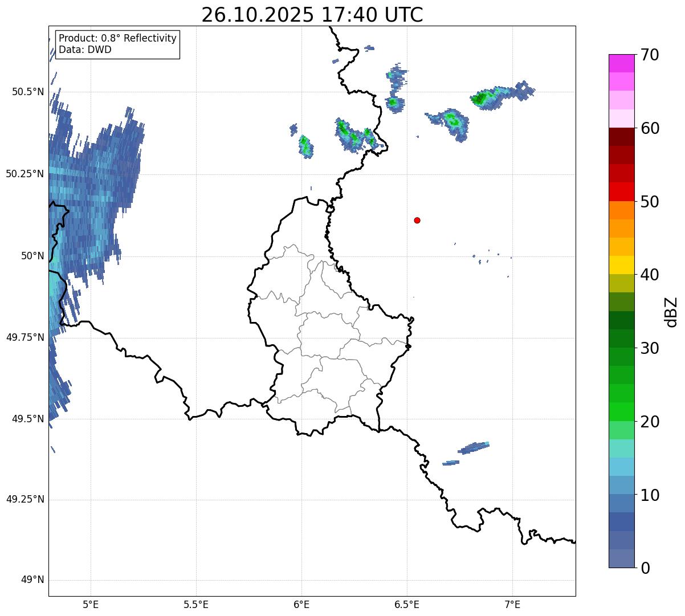Click the 50°N latitude label
Viewport: 685px width, 616px height.
(x=32, y=256)
